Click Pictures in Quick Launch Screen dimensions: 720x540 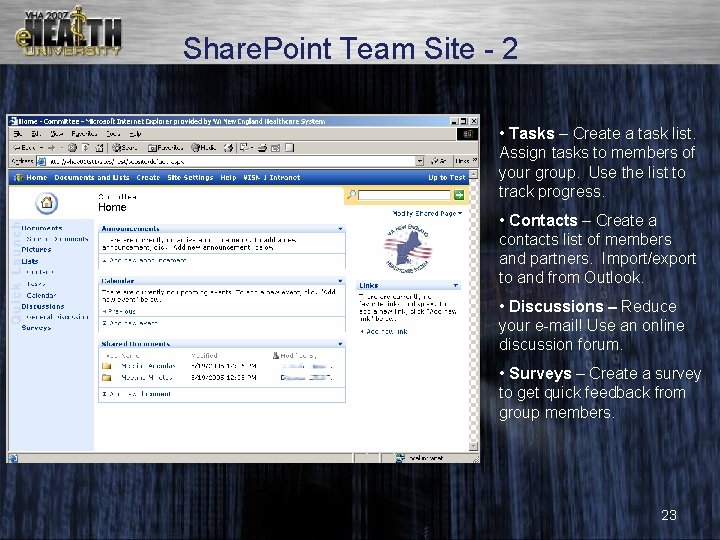pyautogui.click(x=36, y=250)
